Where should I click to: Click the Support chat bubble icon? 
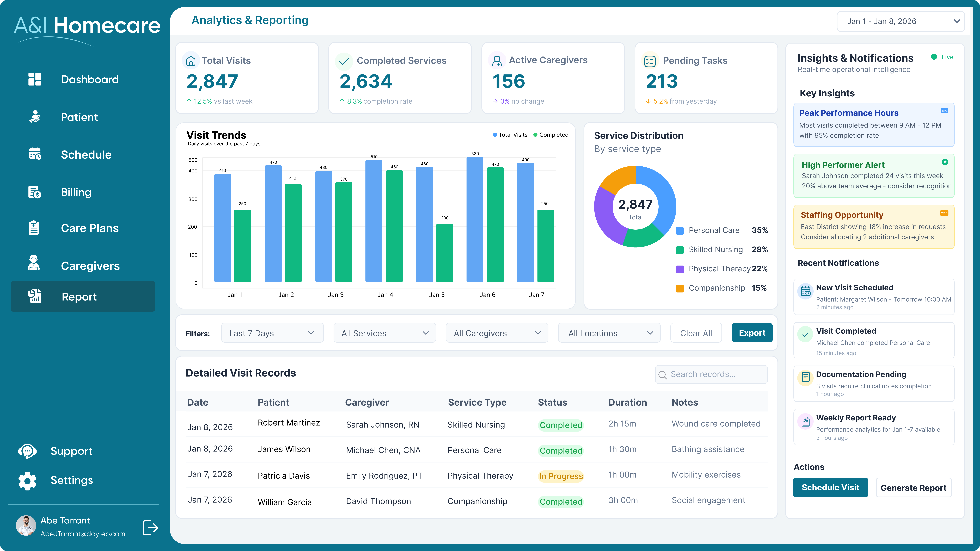27,451
